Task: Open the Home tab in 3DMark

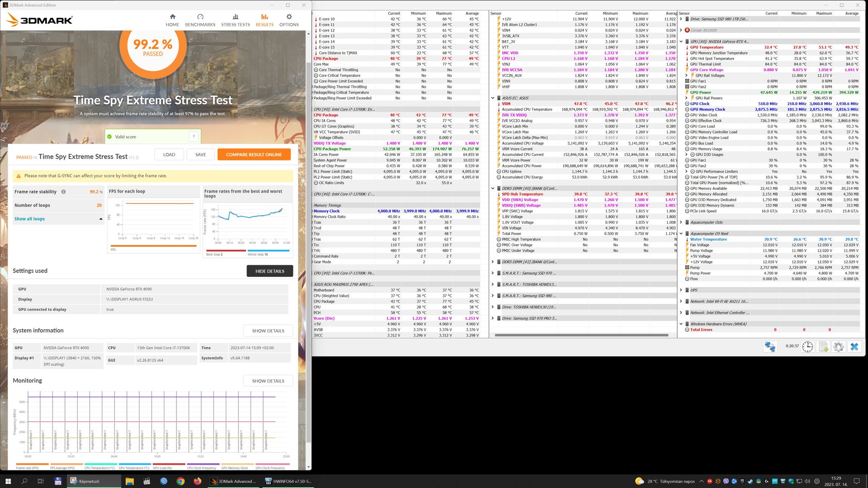Action: [172, 20]
